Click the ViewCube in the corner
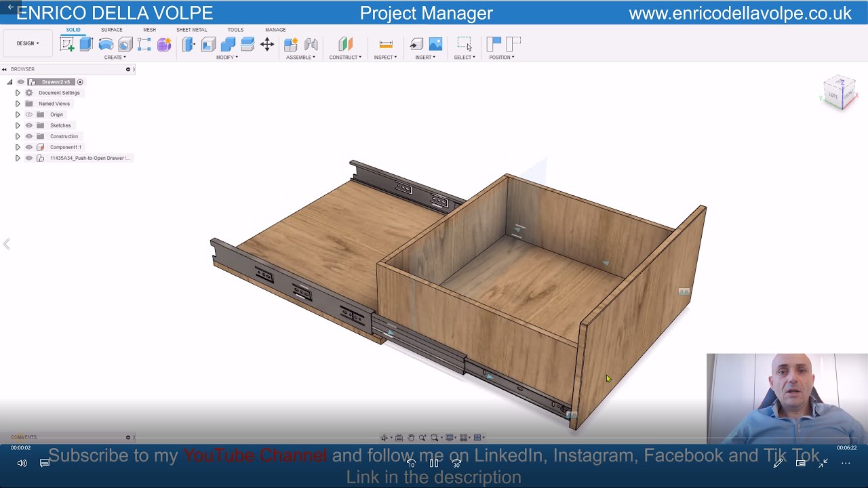This screenshot has height=488, width=868. click(x=839, y=92)
